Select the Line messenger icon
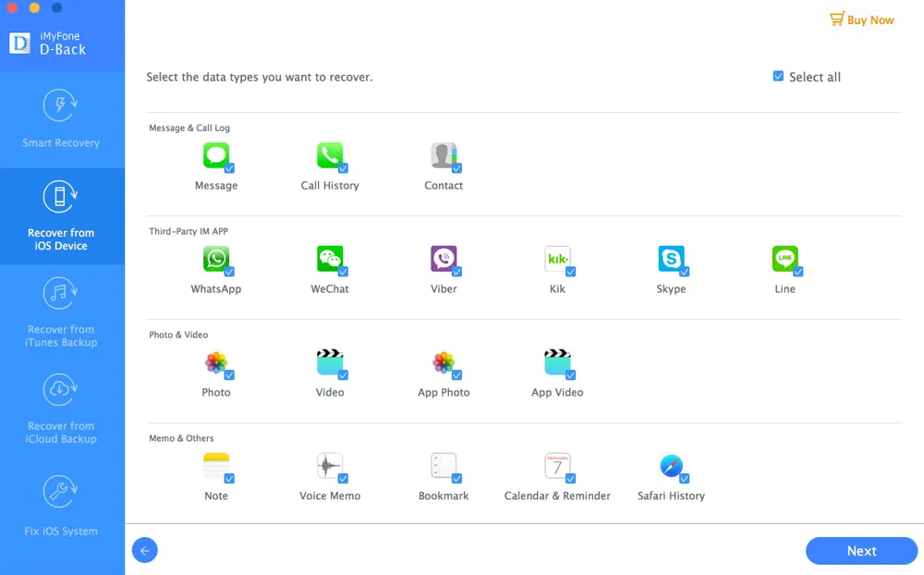The height and width of the screenshot is (575, 924). pyautogui.click(x=784, y=259)
